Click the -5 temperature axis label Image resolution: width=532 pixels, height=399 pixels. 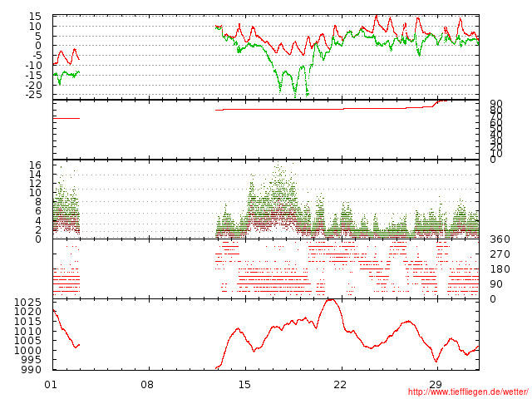(34, 56)
